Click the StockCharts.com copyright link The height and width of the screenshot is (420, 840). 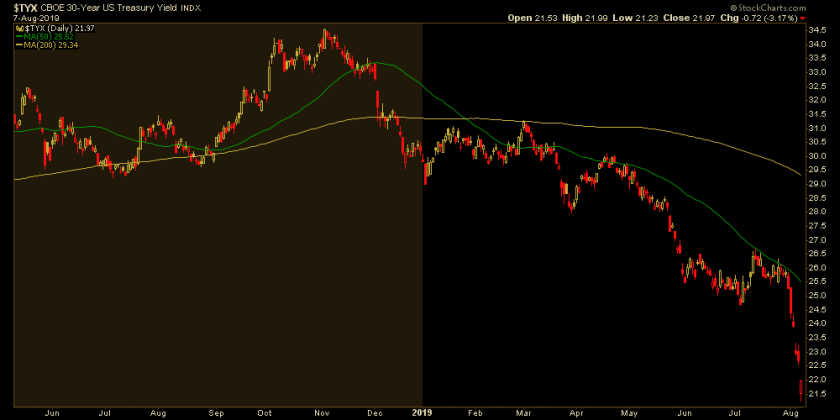769,8
